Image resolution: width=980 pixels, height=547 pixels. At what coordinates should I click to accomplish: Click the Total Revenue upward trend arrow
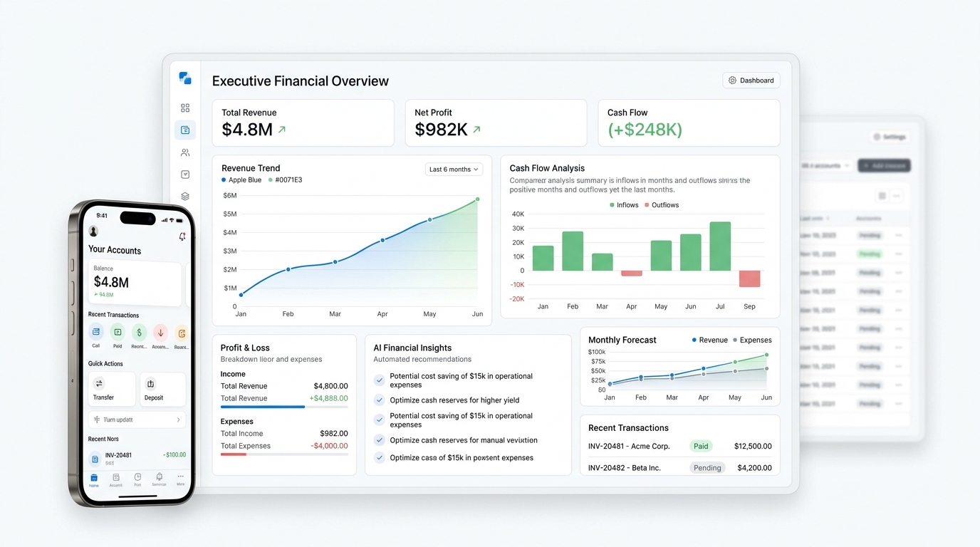pos(282,130)
